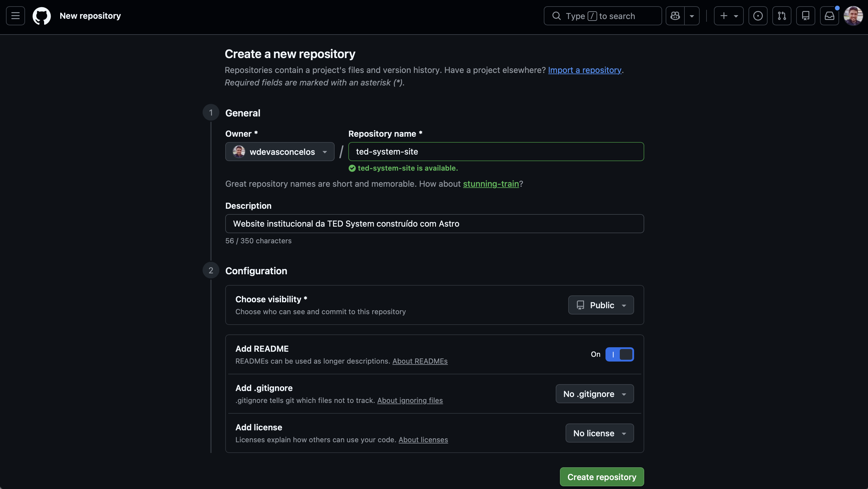Open the About licenses link
The height and width of the screenshot is (489, 868).
pyautogui.click(x=423, y=440)
